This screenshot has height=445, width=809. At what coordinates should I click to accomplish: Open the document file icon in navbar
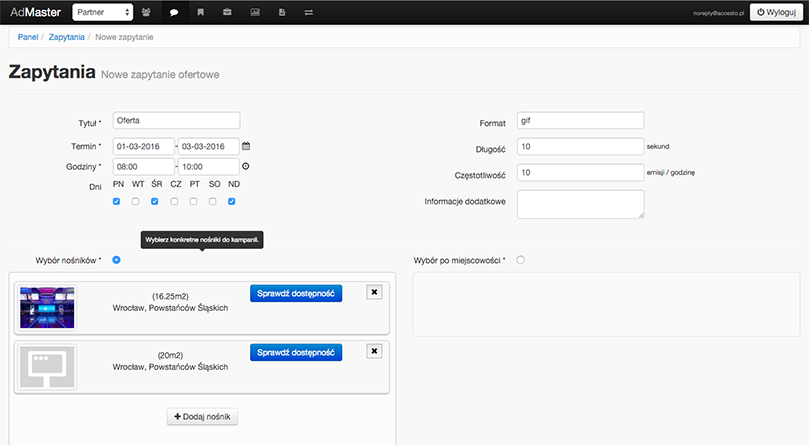pyautogui.click(x=282, y=12)
